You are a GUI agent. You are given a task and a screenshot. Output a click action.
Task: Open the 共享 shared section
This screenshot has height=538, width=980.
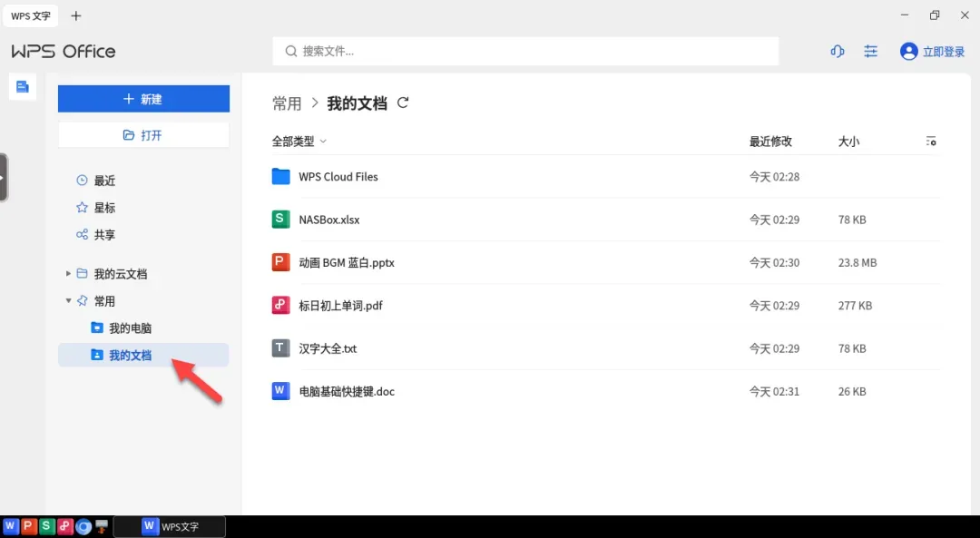95,235
